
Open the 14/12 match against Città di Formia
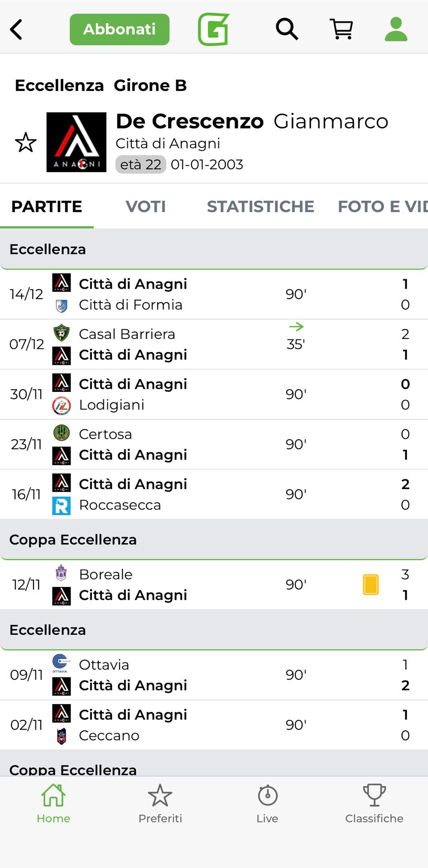coord(214,294)
